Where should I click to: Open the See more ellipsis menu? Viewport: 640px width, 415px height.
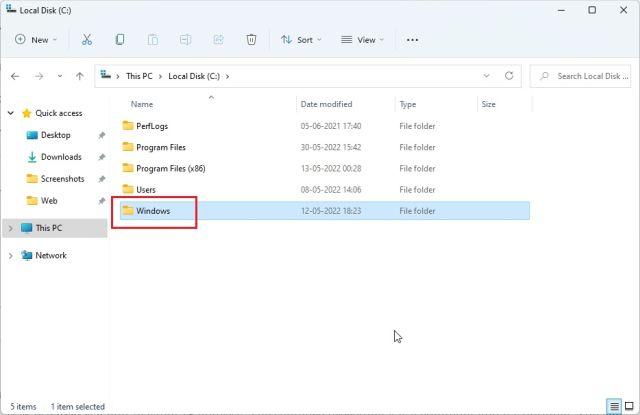(412, 40)
